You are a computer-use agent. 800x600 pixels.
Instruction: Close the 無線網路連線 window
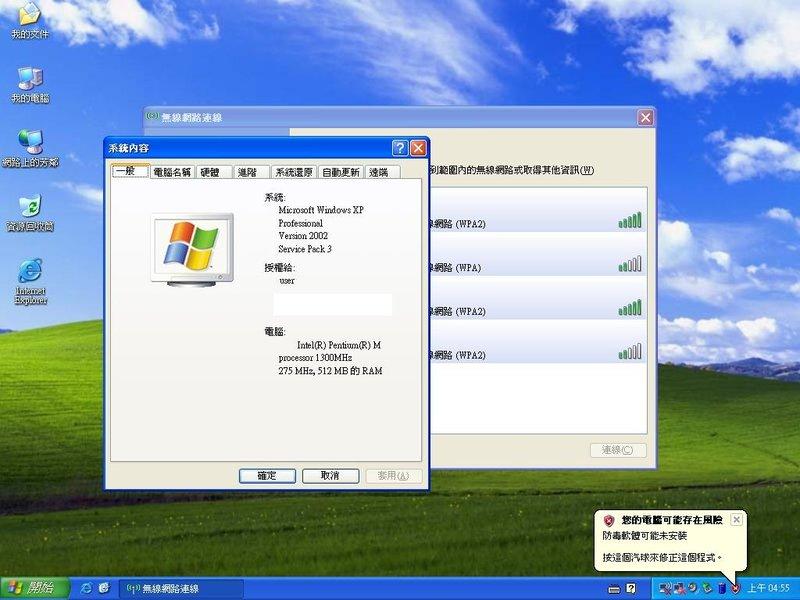645,118
